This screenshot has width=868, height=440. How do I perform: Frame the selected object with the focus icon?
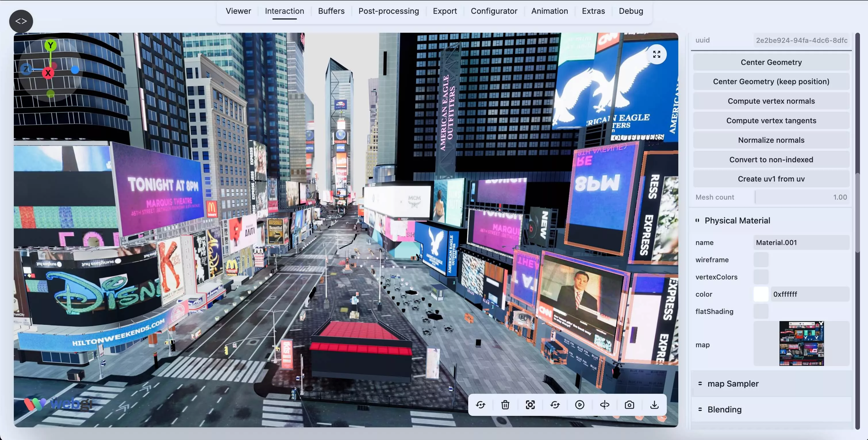point(530,405)
